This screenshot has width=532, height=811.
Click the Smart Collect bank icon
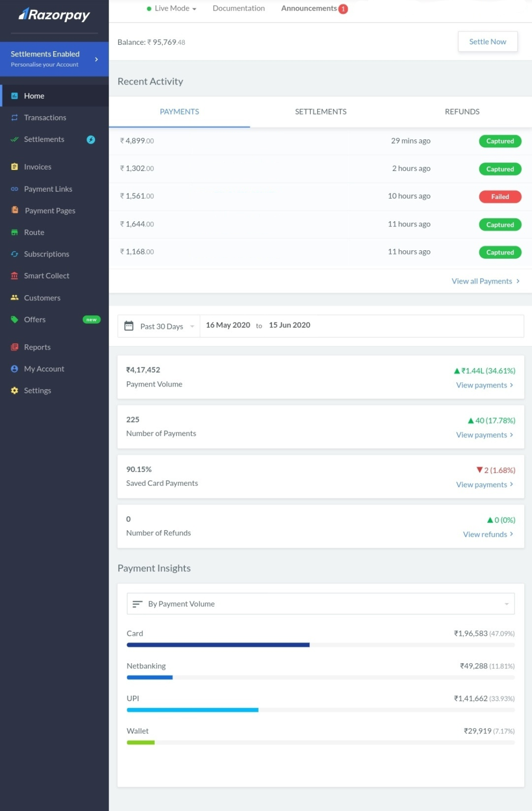[x=14, y=276]
